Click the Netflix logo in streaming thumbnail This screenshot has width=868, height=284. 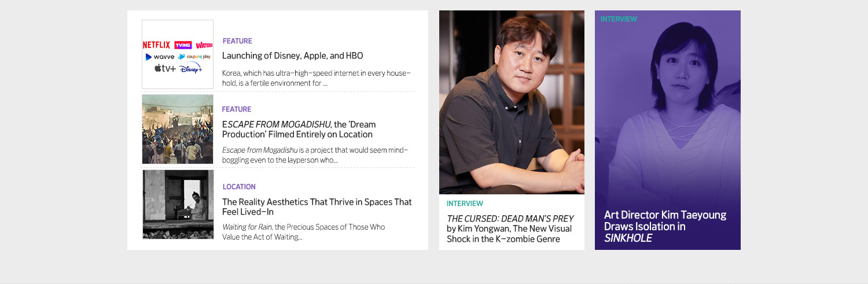(x=156, y=45)
